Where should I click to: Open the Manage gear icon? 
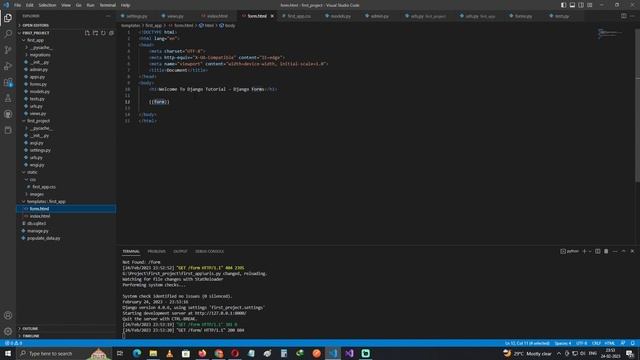point(8,331)
